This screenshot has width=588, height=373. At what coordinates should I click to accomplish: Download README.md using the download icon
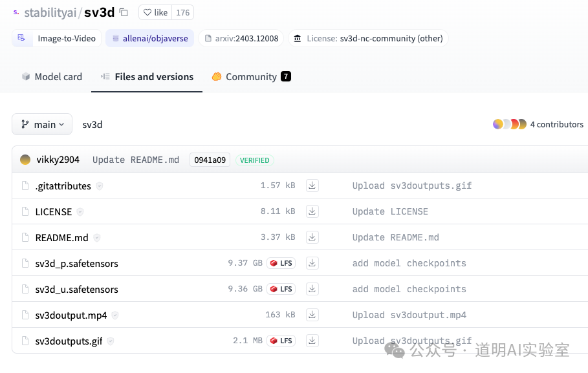tap(312, 237)
